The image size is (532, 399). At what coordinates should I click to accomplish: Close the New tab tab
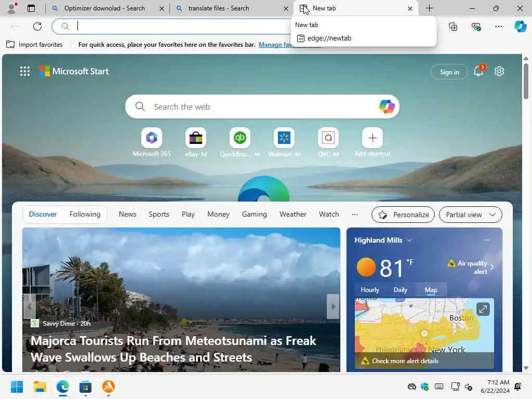pyautogui.click(x=410, y=8)
